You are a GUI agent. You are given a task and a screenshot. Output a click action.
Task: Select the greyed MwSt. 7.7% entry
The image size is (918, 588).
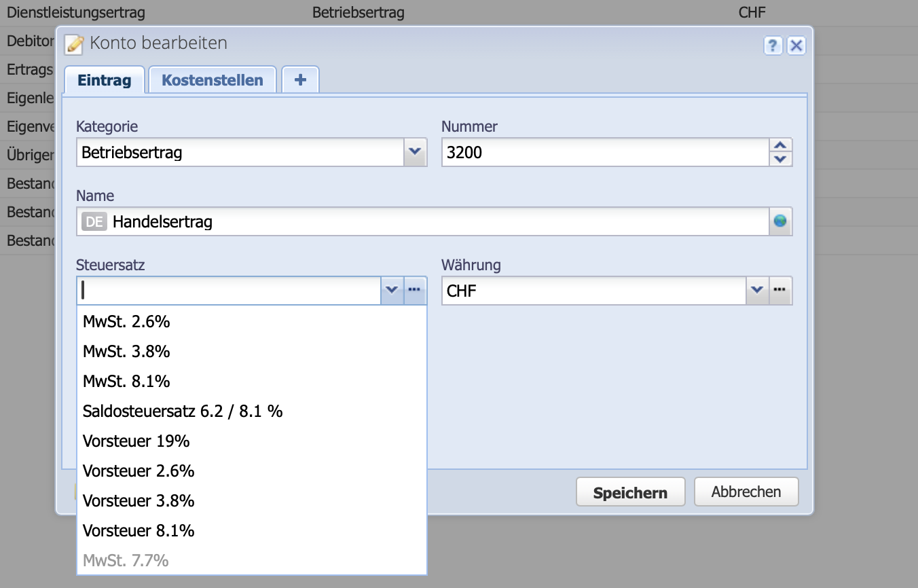click(126, 560)
